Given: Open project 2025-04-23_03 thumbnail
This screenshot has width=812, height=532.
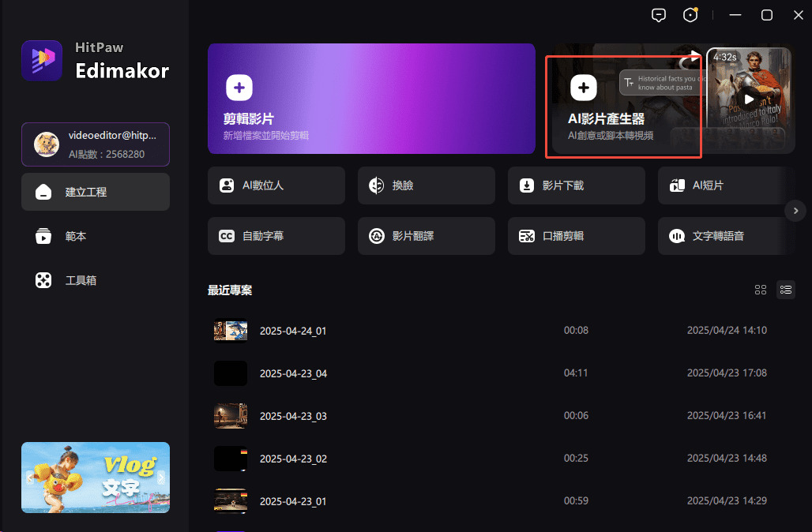Looking at the screenshot, I should pos(230,416).
